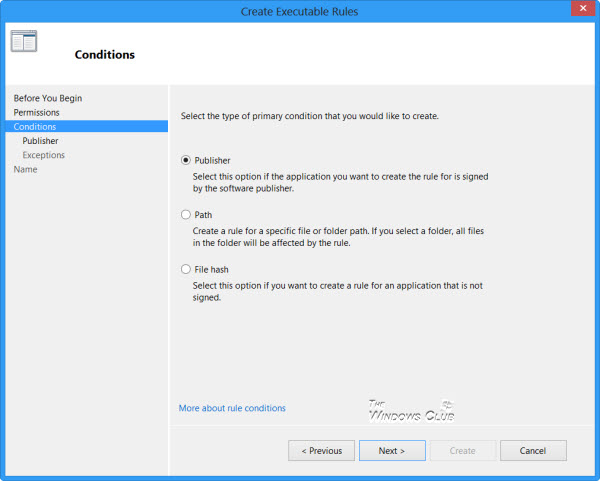Select the Path condition option

coord(186,215)
